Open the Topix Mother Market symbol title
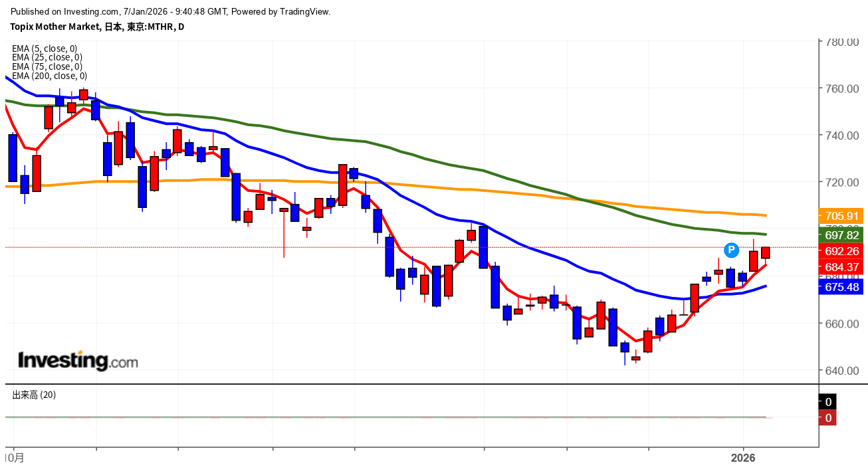Viewport: 868px width, 469px height. tap(97, 27)
